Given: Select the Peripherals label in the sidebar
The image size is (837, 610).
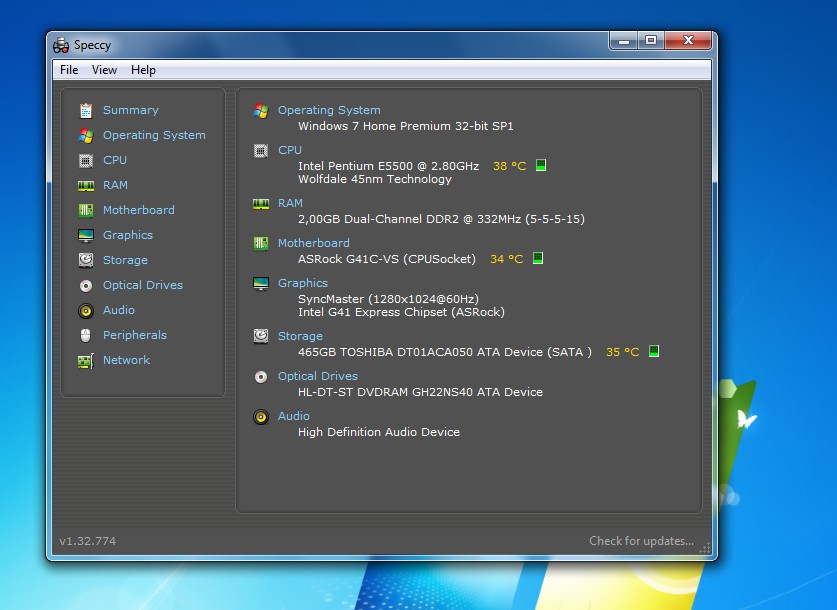Looking at the screenshot, I should pyautogui.click(x=135, y=335).
